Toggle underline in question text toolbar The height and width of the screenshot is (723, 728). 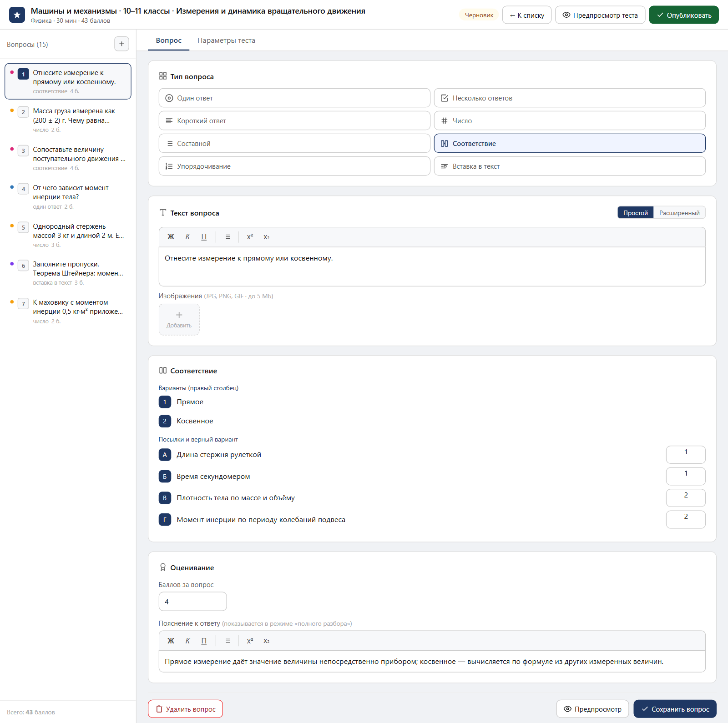[204, 237]
